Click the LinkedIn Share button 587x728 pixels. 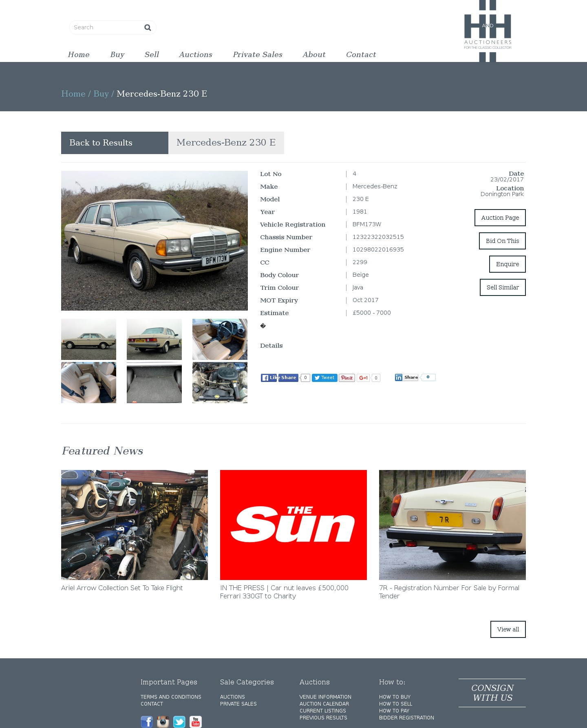406,377
